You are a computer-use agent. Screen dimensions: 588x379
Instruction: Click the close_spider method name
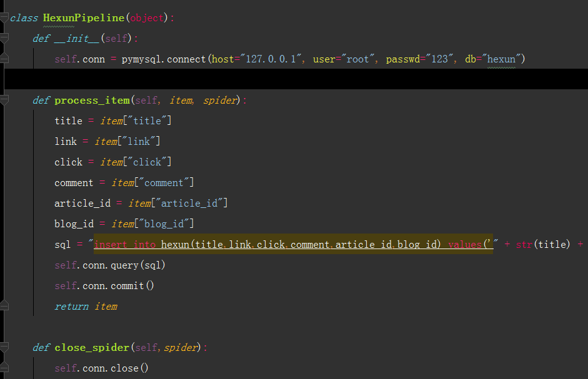point(92,348)
